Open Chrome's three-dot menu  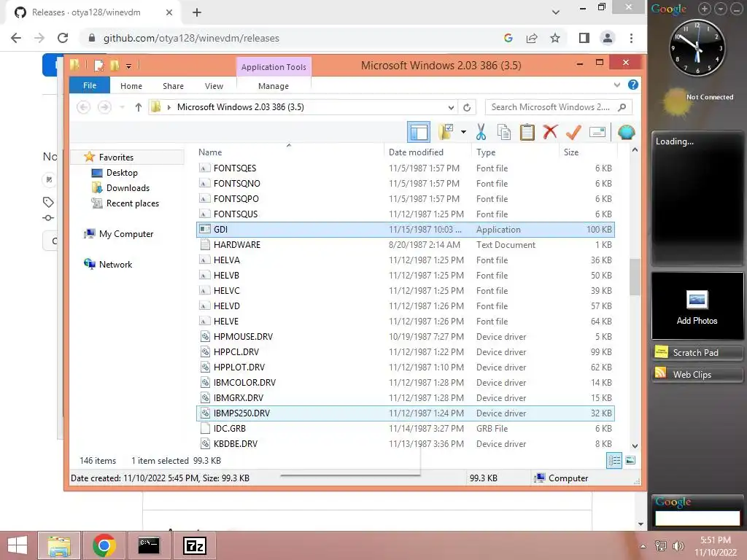click(631, 38)
